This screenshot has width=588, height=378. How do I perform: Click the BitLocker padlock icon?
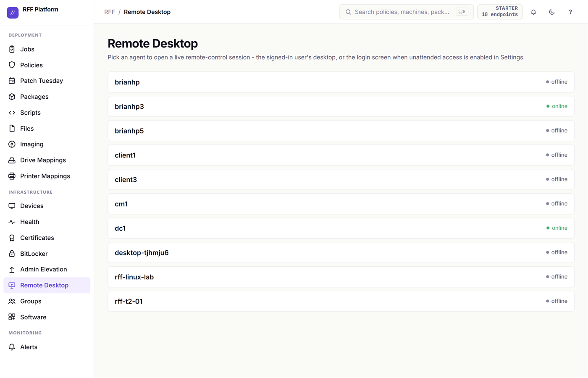[12, 254]
